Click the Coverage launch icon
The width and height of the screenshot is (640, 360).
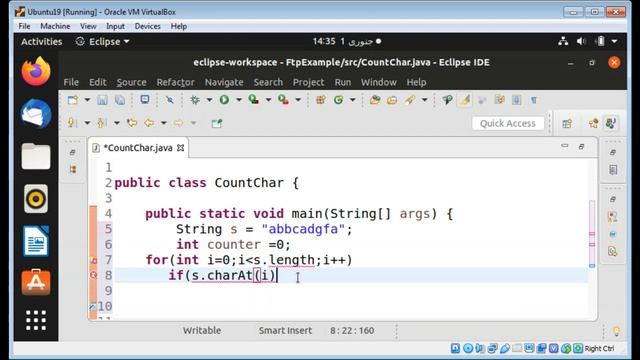[x=254, y=100]
